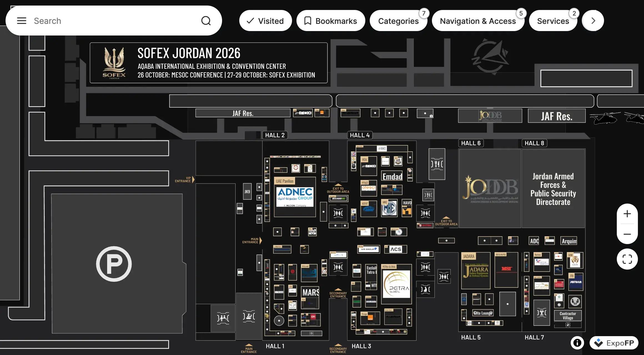Select the ADC booth
Viewport: 644px width, 355px height.
click(534, 241)
